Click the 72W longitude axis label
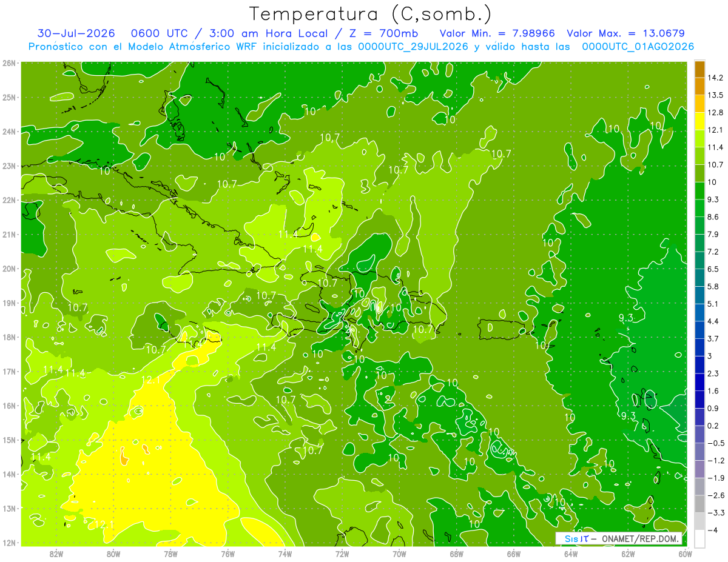Screen dimensions: 728x562 click(342, 554)
